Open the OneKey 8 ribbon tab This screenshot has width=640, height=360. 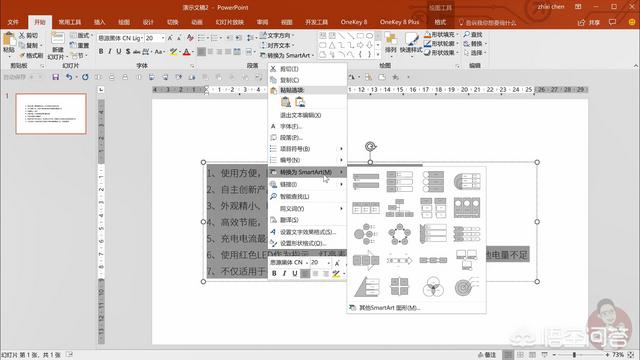[354, 22]
